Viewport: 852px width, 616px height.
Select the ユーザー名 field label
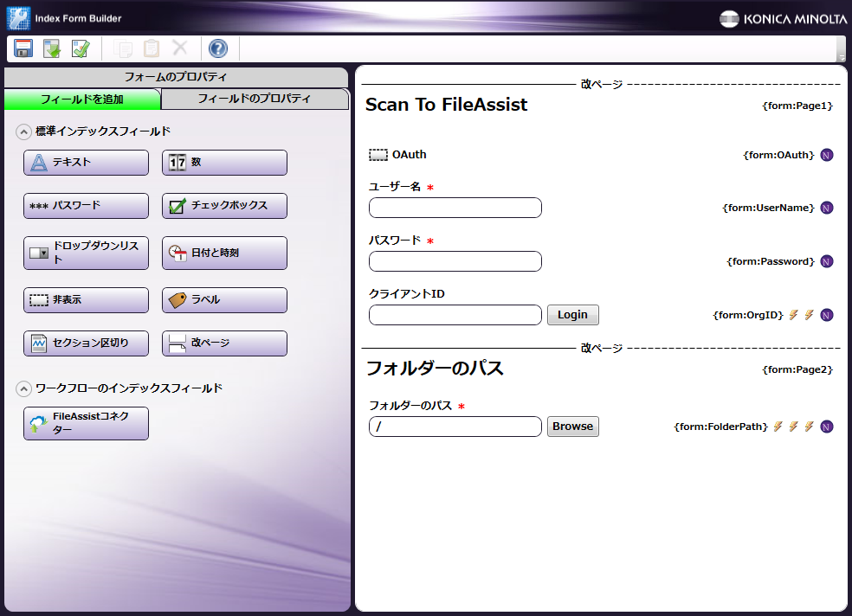click(395, 187)
